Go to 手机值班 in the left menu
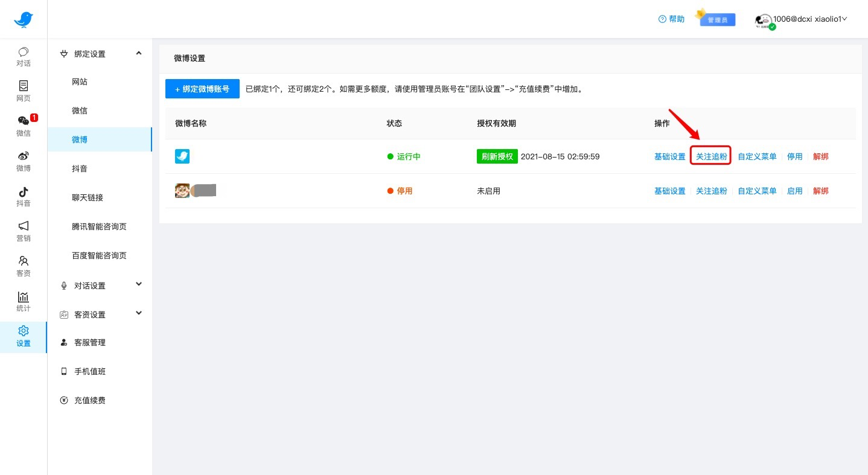The width and height of the screenshot is (868, 475). pos(90,371)
